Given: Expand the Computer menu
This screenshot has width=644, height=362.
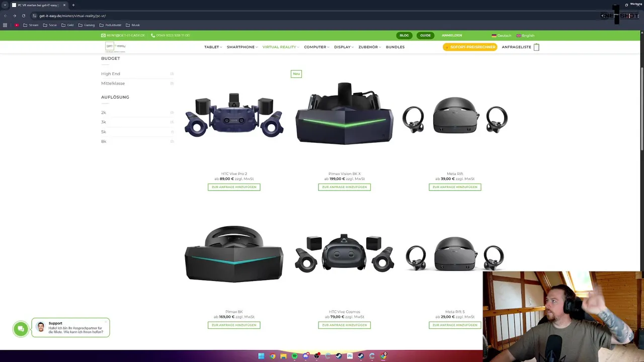Looking at the screenshot, I should coord(316,47).
